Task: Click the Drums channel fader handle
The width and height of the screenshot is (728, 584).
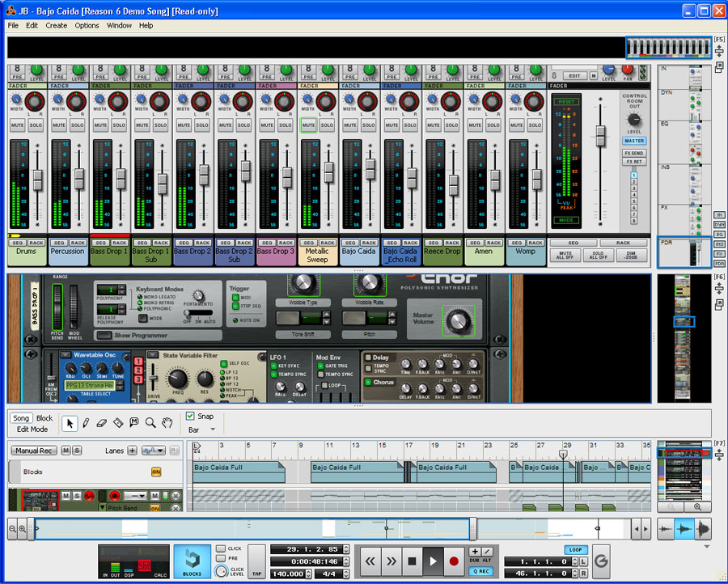Action: (37, 180)
